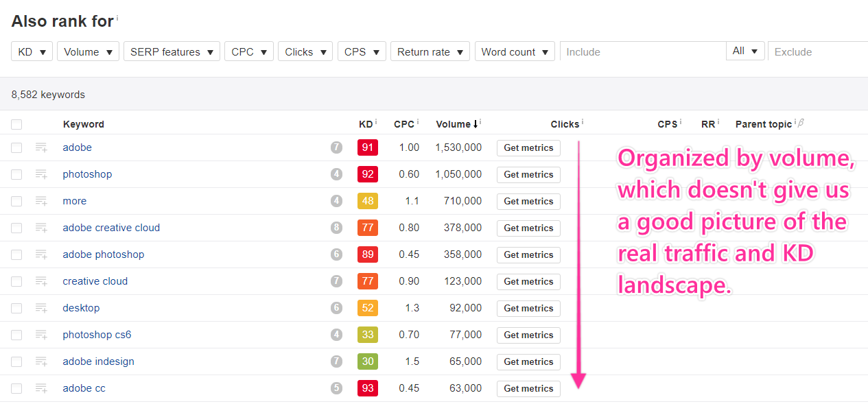The height and width of the screenshot is (404, 868).
Task: Open SERP features badge for 'adobe indesign'
Action: [x=336, y=361]
